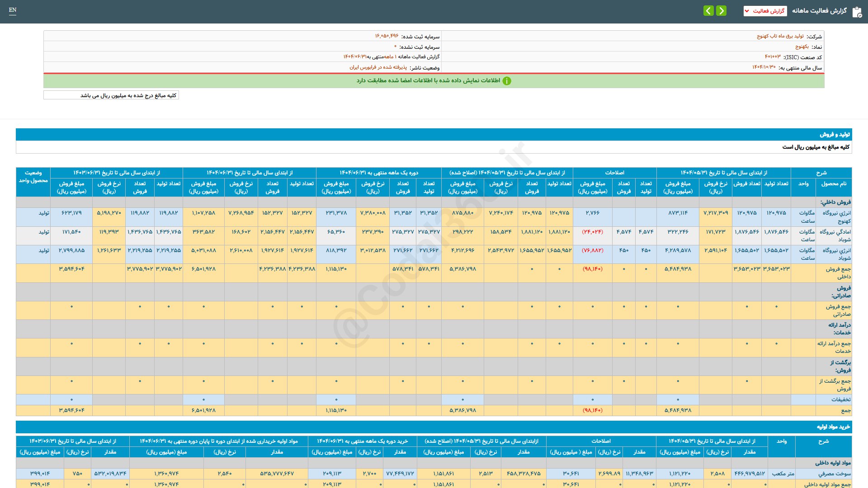Click the green info icon in banner
Image resolution: width=868 pixels, height=488 pixels.
(507, 81)
